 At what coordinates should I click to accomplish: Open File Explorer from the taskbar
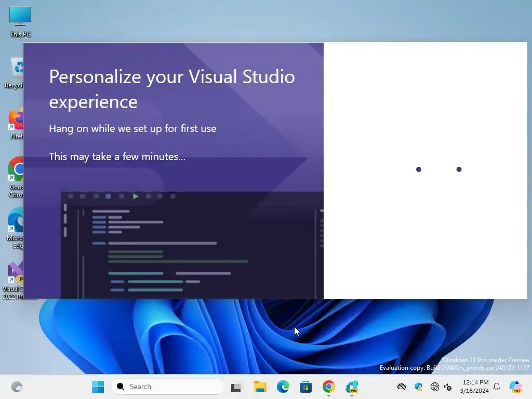coord(260,387)
